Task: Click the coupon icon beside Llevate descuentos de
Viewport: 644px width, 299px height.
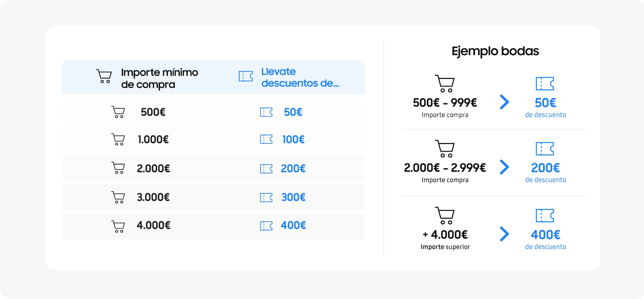Action: point(246,76)
